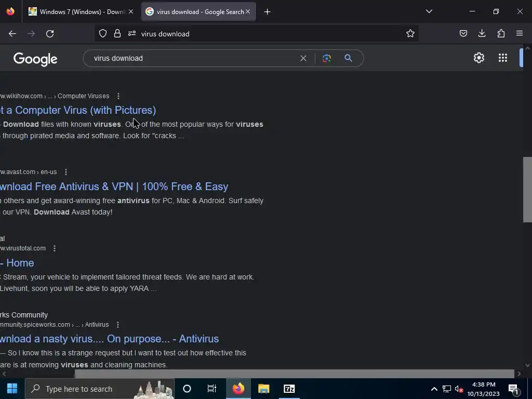Screen dimensions: 532x399
Task: Open Google quick settings gear
Action: coord(478,58)
